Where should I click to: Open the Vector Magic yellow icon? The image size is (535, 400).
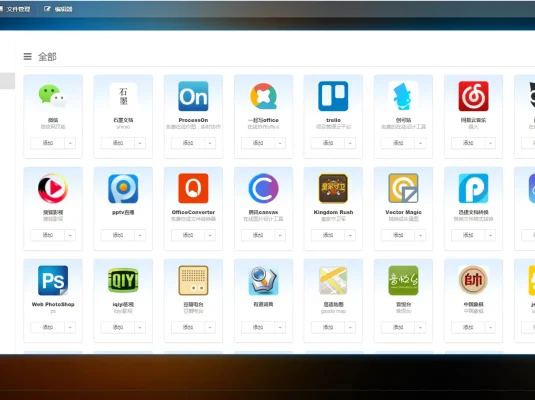coord(403,188)
